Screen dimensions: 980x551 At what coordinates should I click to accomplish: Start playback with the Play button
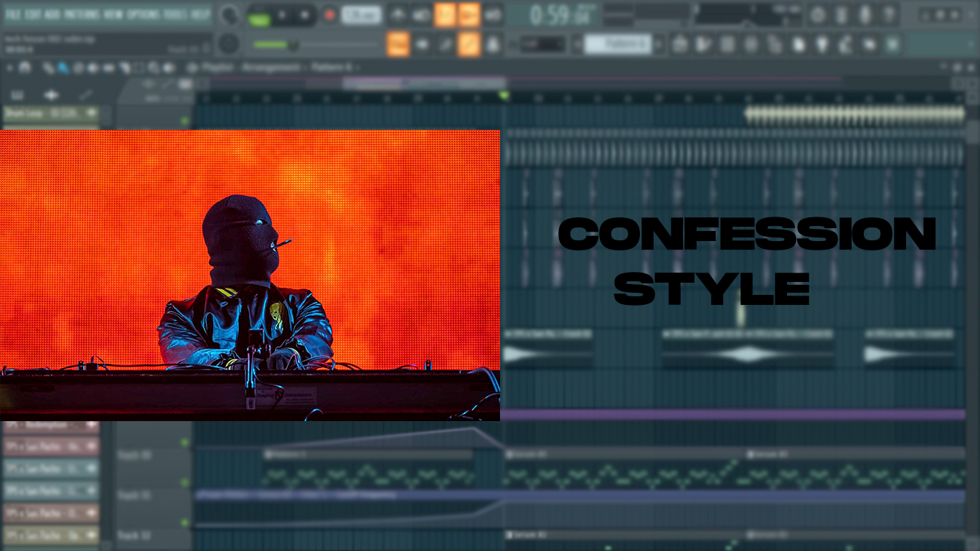click(x=281, y=14)
